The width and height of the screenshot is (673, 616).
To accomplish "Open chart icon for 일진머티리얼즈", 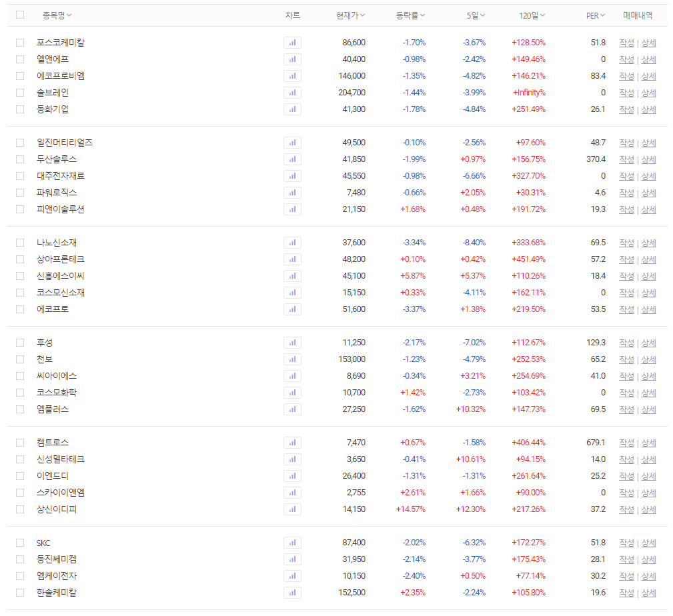I will tap(292, 143).
